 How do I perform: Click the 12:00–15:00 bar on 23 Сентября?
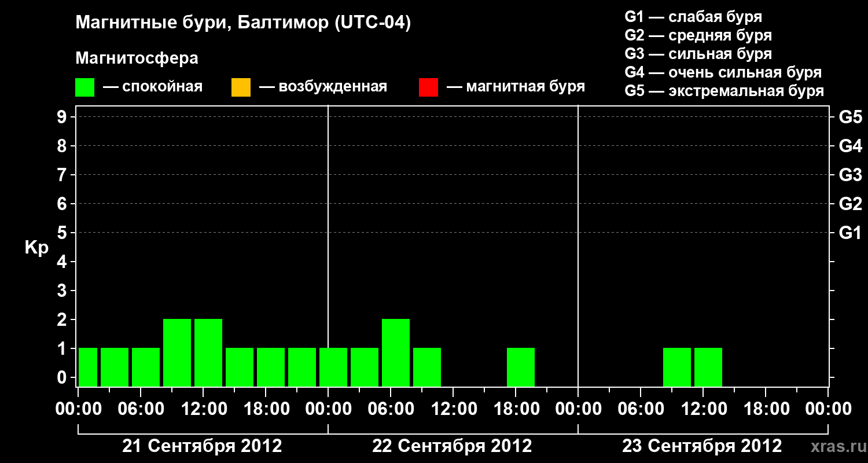(x=708, y=367)
